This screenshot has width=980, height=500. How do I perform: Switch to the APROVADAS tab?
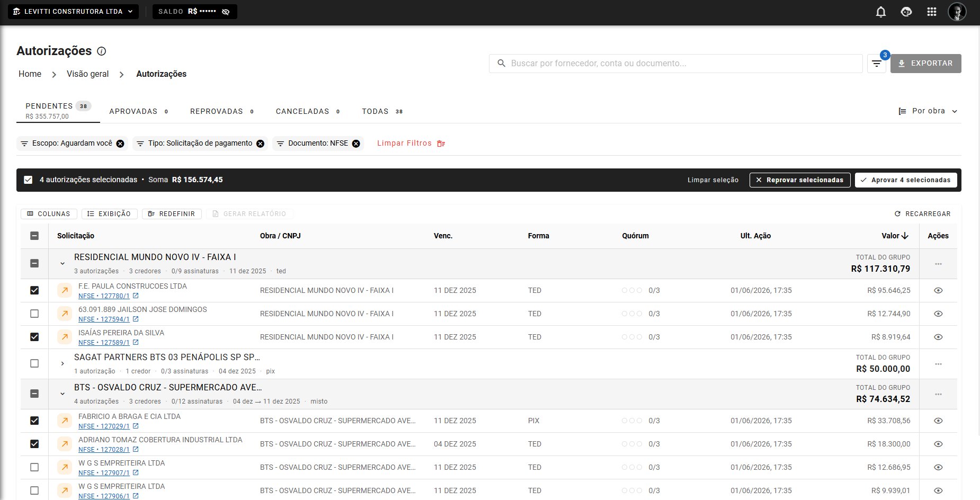pyautogui.click(x=139, y=111)
